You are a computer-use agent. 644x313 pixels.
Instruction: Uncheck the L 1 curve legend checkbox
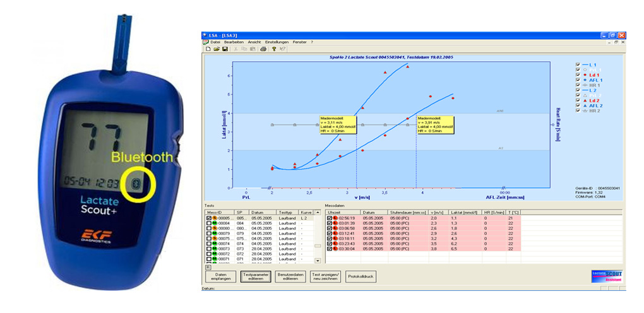pos(578,64)
